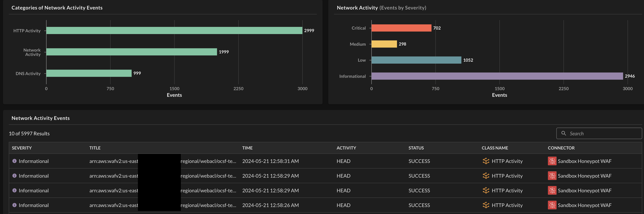
Task: Click the 702 value label next to Critical
Action: pos(437,28)
